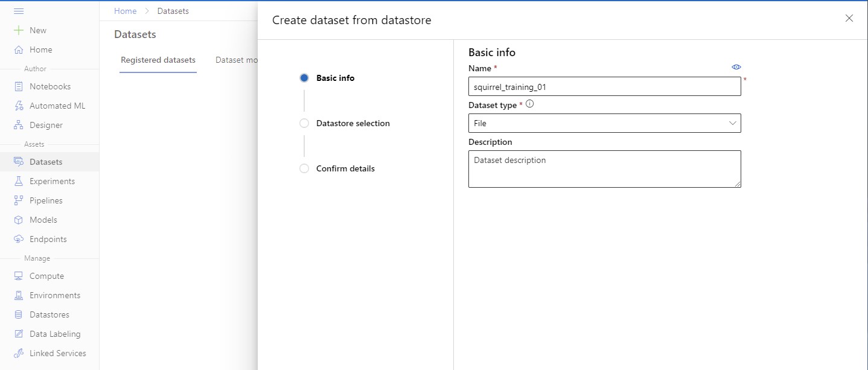Click the Notebooks icon

pyautogui.click(x=19, y=86)
